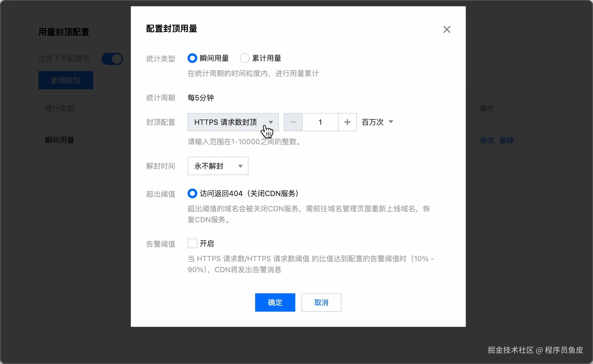Click the threshold number input field

tap(320, 122)
